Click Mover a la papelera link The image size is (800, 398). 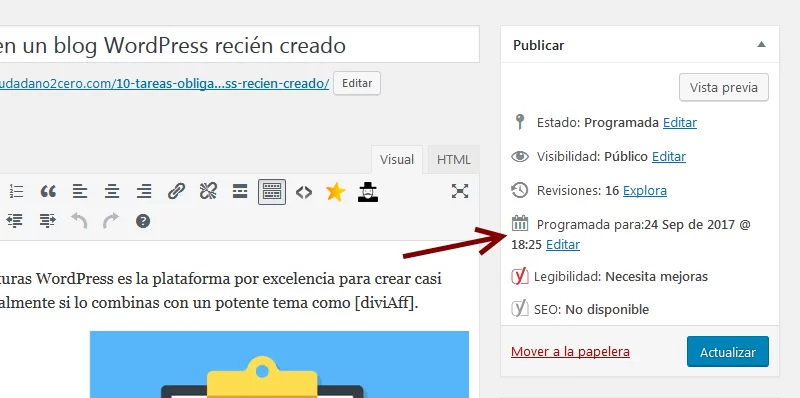pos(570,352)
